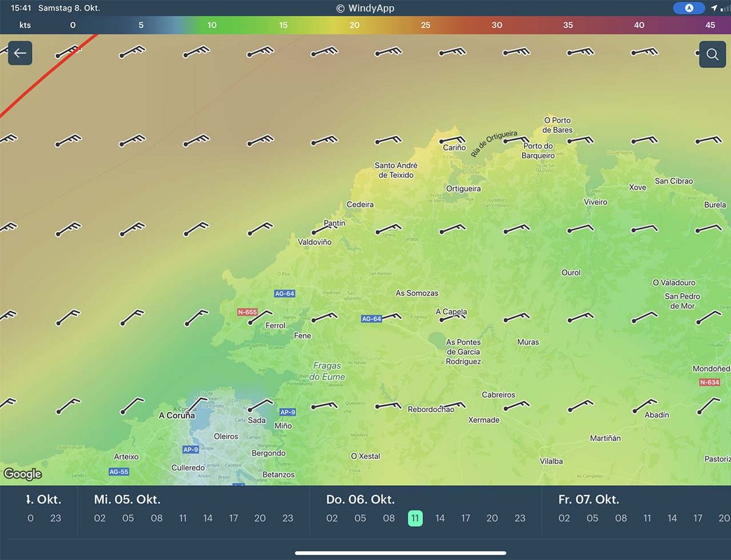Tap the Ferrol city label
731x560 pixels.
coord(275,326)
